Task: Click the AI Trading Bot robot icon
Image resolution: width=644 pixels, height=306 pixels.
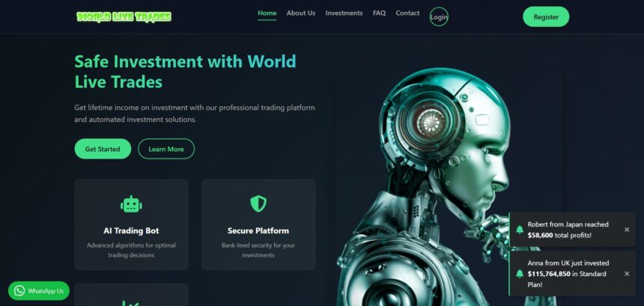Action: coord(131,204)
